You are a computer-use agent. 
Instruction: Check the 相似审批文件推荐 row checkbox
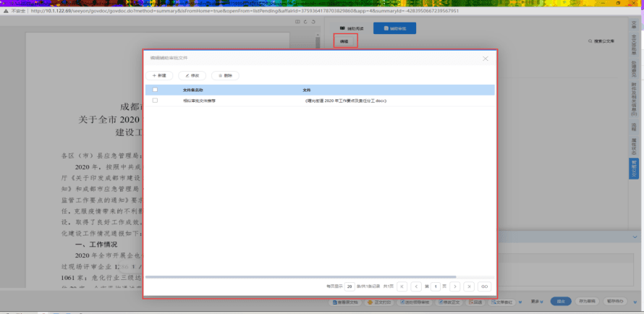pos(155,100)
